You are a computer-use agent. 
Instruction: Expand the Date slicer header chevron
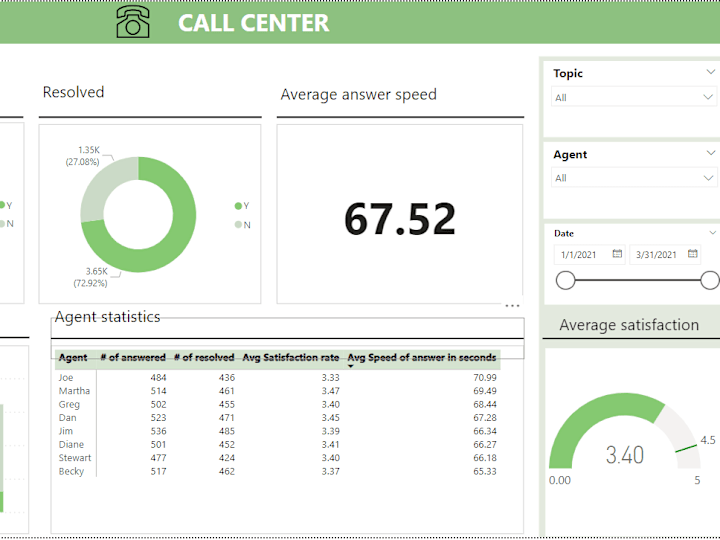pos(712,233)
